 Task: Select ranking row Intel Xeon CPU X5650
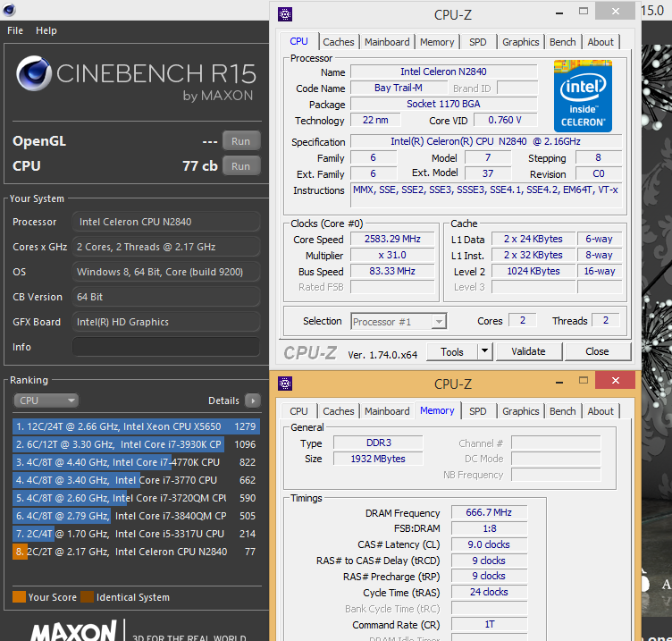(x=136, y=426)
